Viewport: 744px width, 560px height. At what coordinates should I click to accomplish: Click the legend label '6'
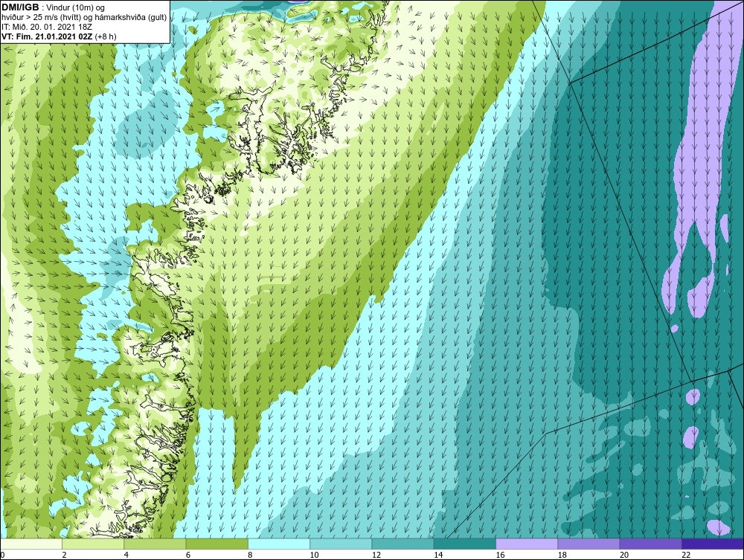188,555
